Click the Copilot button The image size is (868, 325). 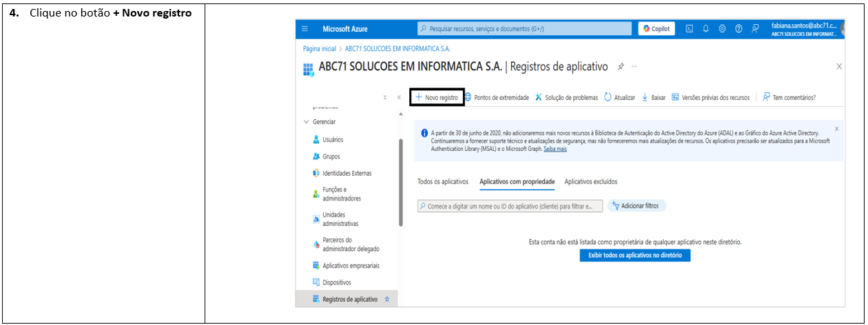657,29
